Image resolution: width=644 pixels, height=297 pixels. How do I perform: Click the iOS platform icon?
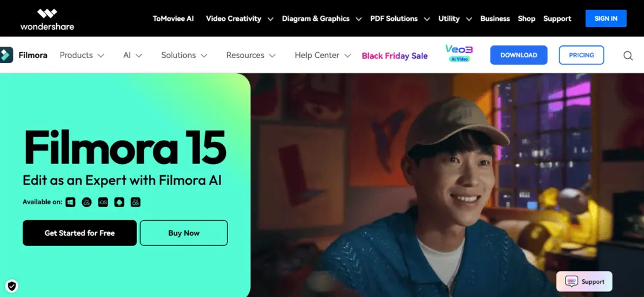tap(103, 202)
